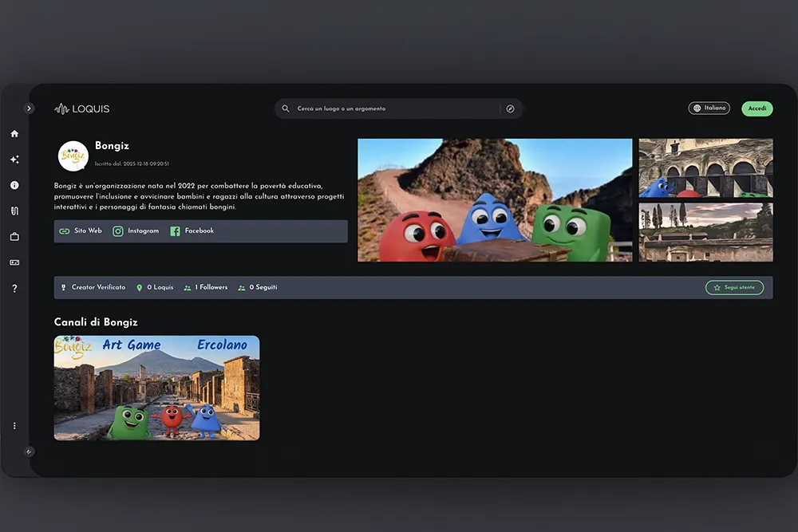
Task: Open the Italiano language selector
Action: 709,108
